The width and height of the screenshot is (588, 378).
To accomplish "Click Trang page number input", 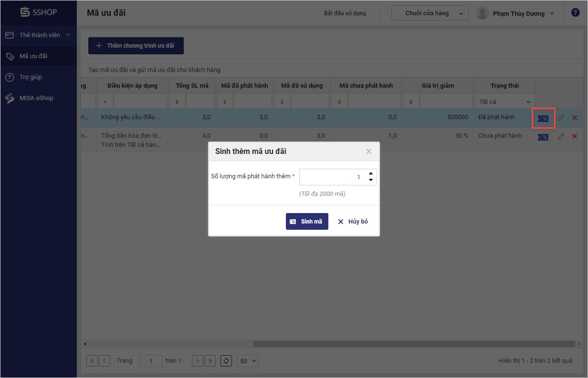I will click(151, 361).
